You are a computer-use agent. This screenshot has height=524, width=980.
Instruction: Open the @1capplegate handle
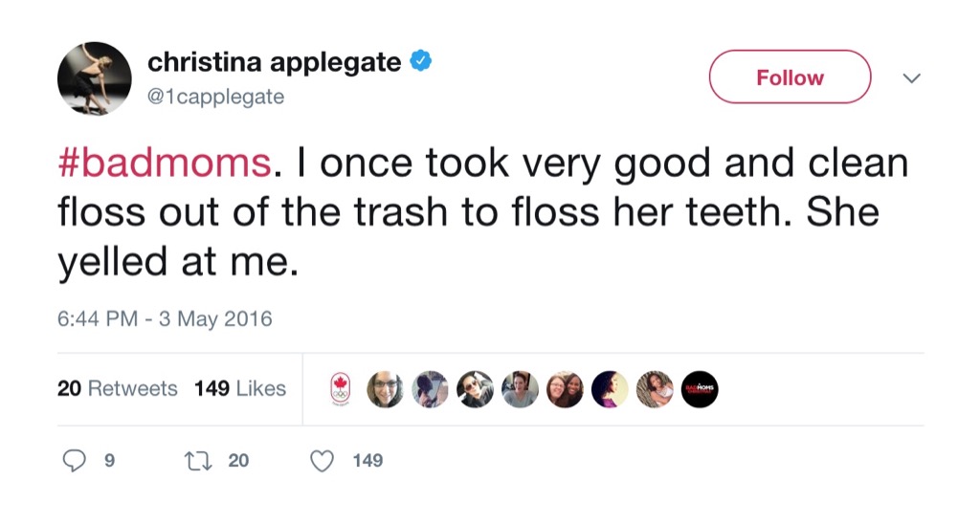(215, 97)
